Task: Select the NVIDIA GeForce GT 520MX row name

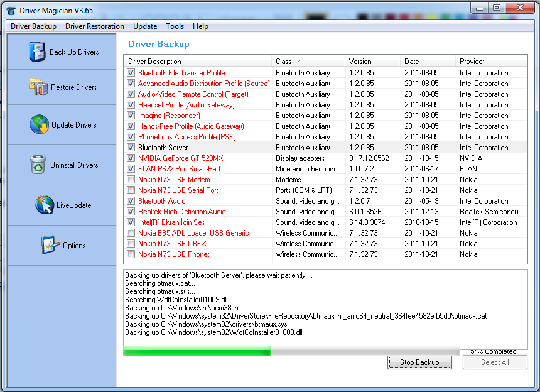Action: pyautogui.click(x=180, y=158)
